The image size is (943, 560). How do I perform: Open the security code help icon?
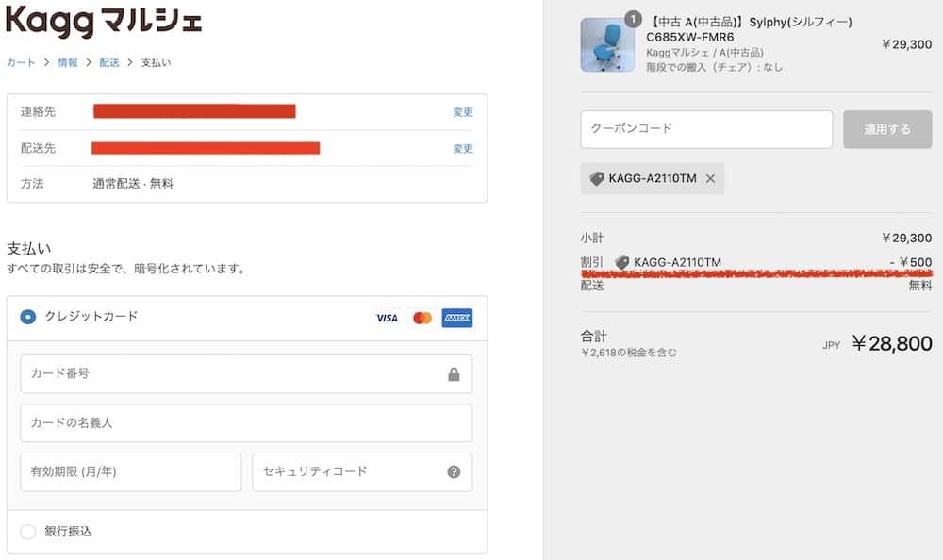pyautogui.click(x=455, y=472)
